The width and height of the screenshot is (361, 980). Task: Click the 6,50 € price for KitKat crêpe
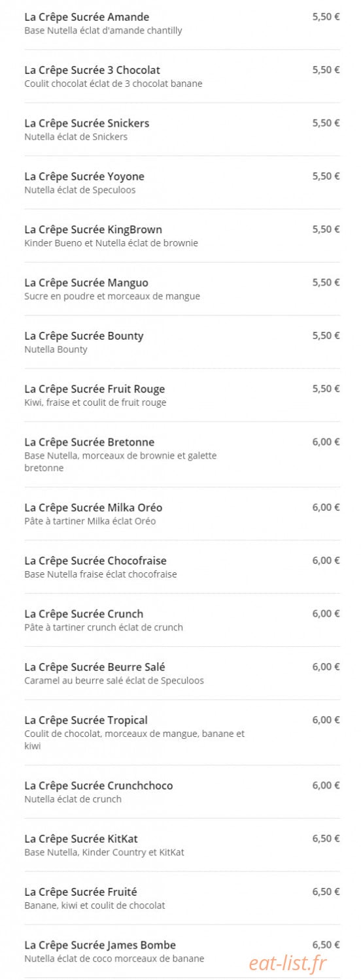(x=326, y=839)
